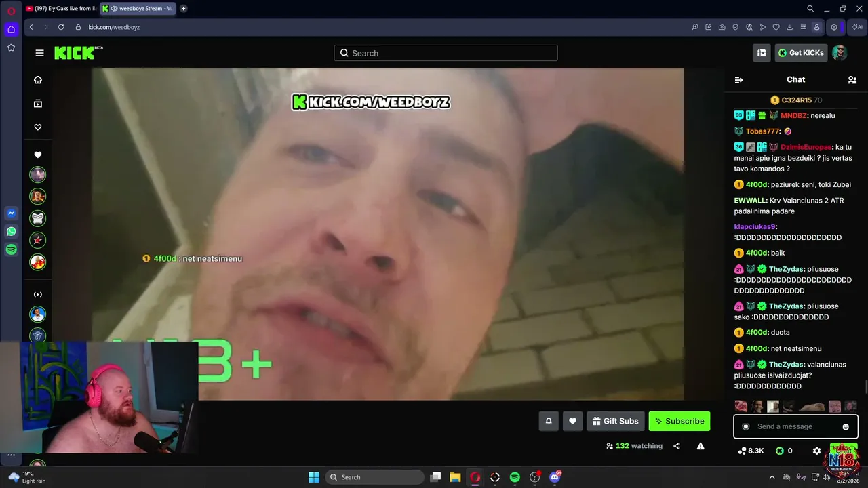The width and height of the screenshot is (868, 488).
Task: Open the Opera find-in-page zoom icon
Action: point(695,27)
